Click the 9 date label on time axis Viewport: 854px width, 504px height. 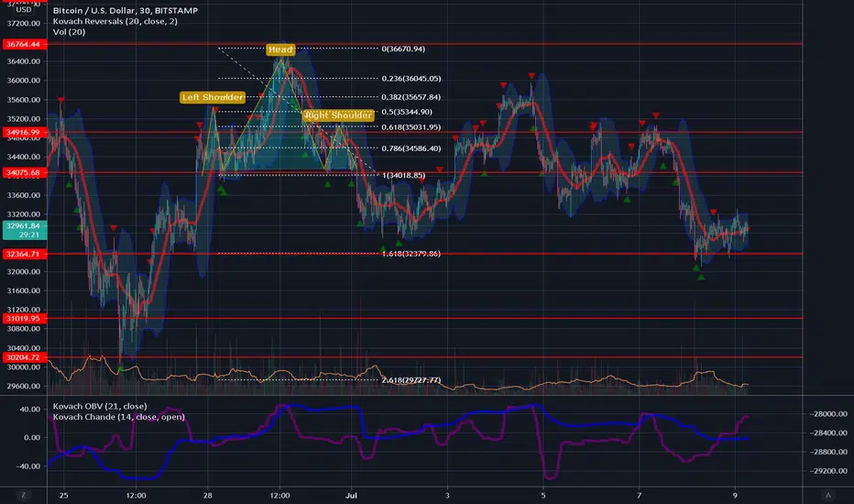(x=735, y=495)
